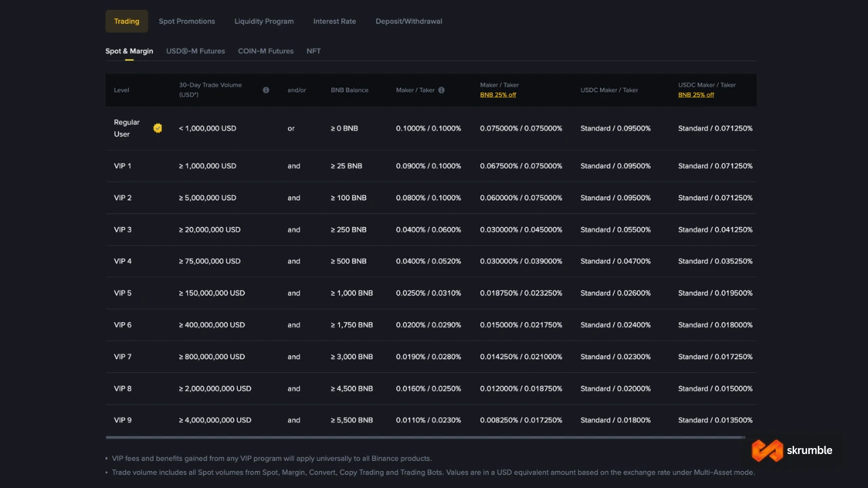Click the 'BNB Balance' column header
This screenshot has width=868, height=488.
[350, 90]
